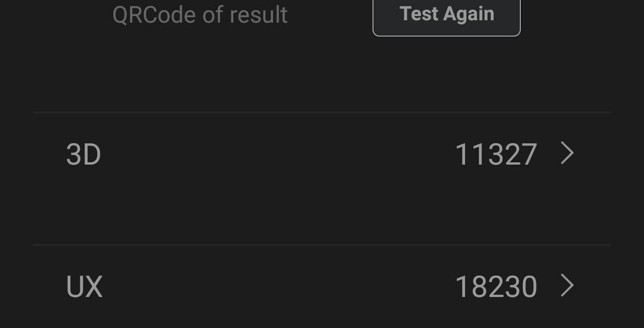
Task: Click the 3D score value 11327
Action: 496,154
